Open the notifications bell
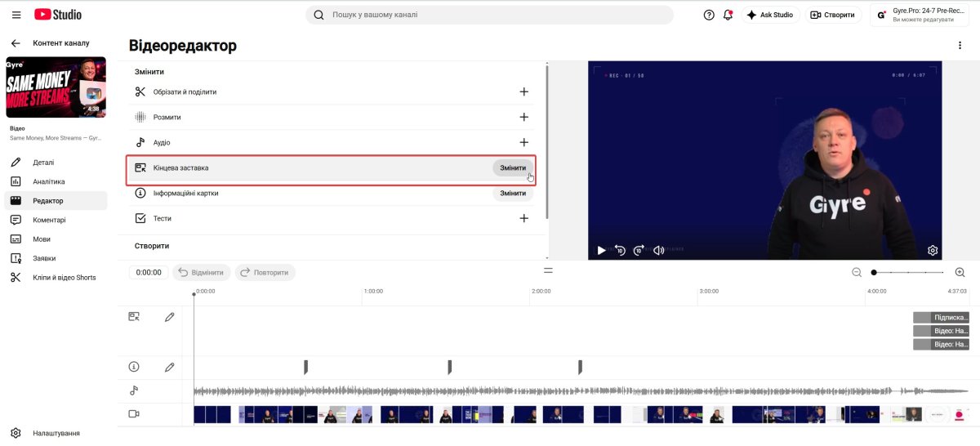980x446 pixels. [728, 15]
